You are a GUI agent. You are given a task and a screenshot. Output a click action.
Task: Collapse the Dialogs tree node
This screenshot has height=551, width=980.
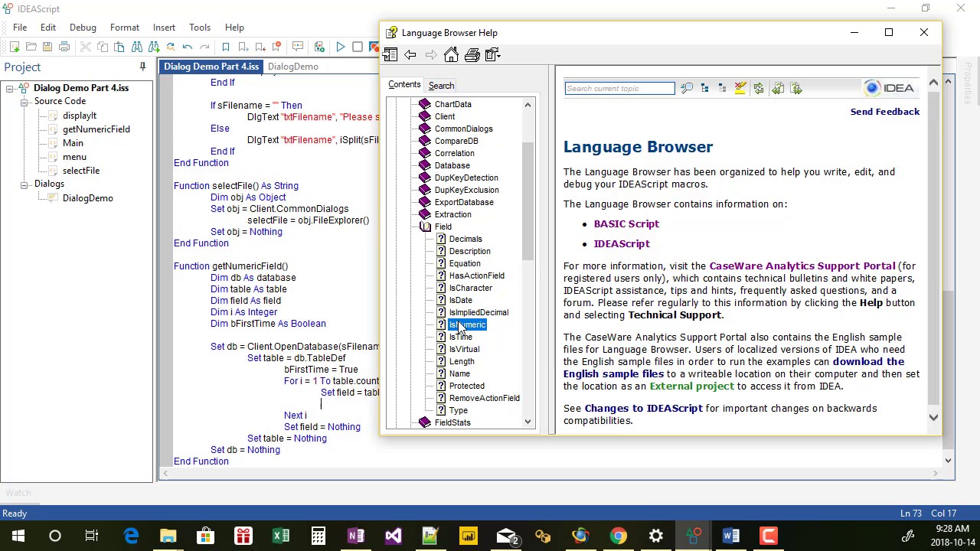click(x=24, y=184)
